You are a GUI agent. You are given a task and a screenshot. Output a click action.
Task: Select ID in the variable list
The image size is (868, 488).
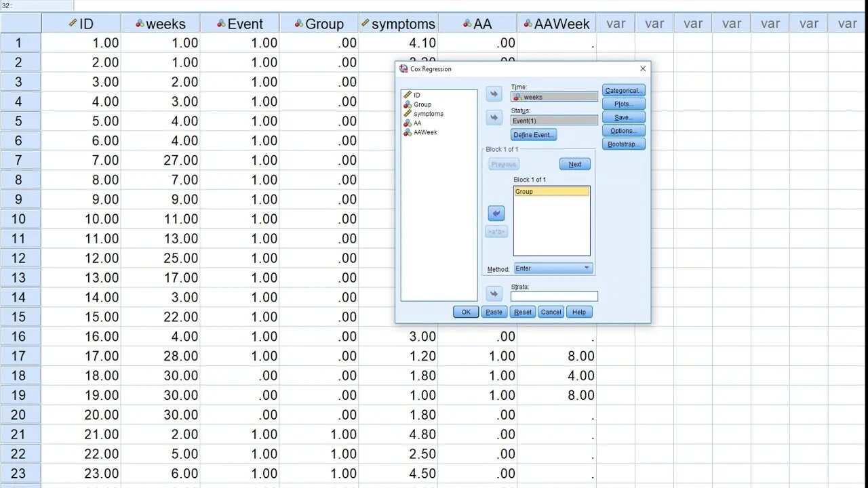click(x=412, y=96)
